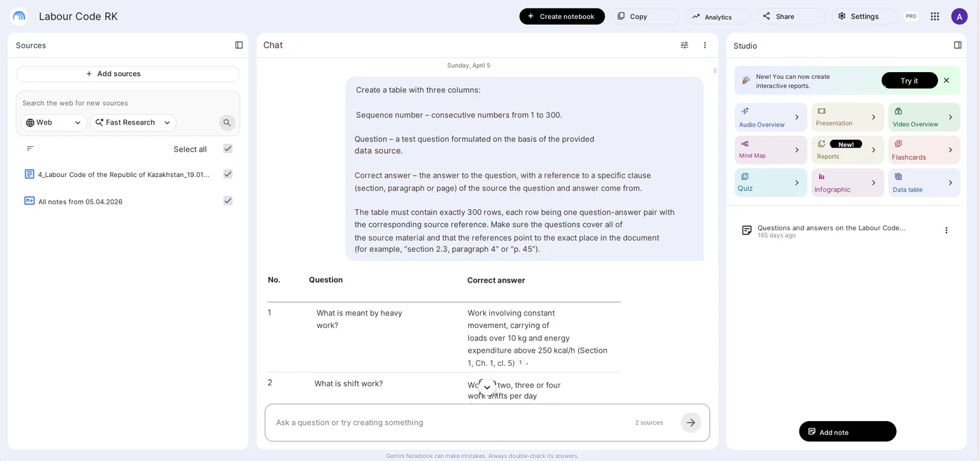Expand Audio Overview options chevron

click(x=797, y=117)
